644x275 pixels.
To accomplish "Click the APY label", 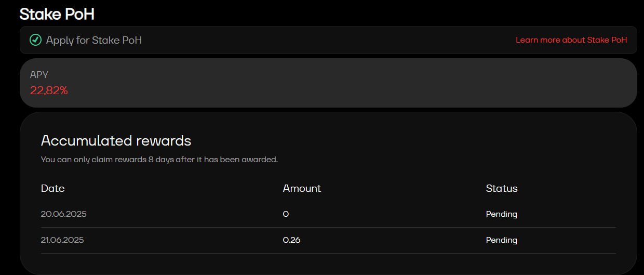I will [x=39, y=75].
